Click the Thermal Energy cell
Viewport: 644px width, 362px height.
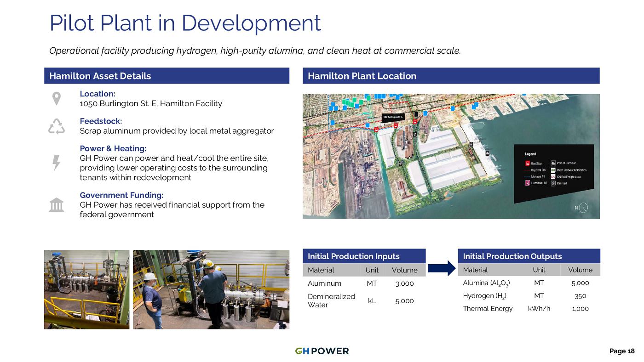488,308
